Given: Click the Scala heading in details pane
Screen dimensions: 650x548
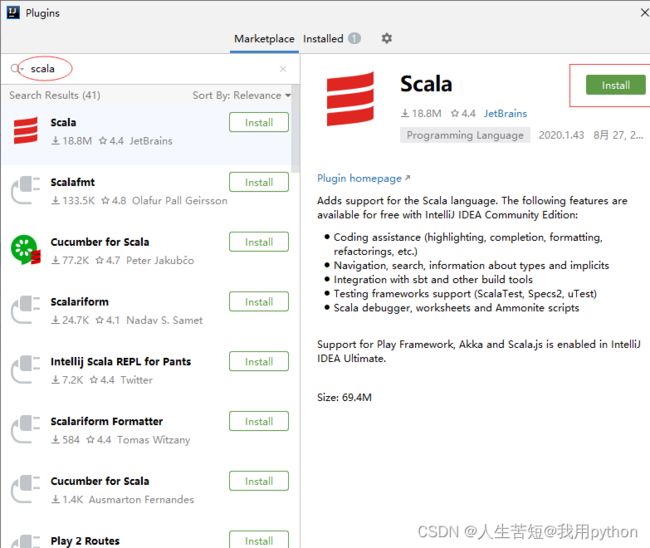Looking at the screenshot, I should [426, 84].
